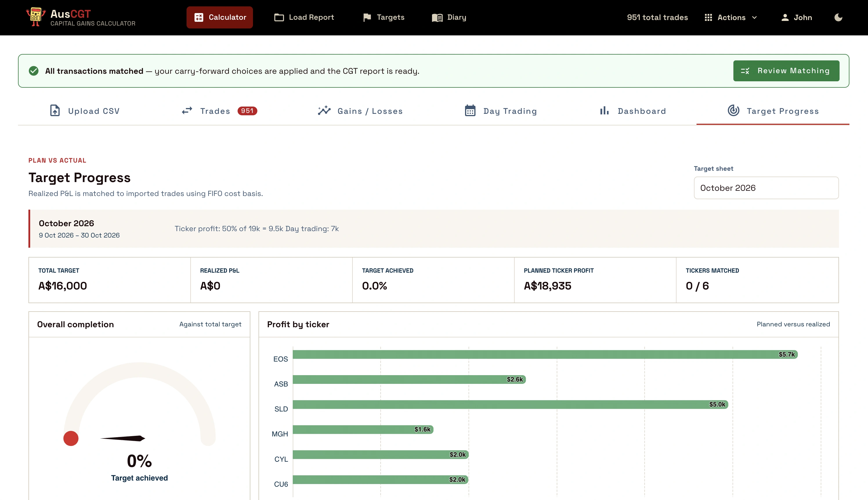Click the Upload CSV file icon
868x500 pixels.
pyautogui.click(x=55, y=111)
